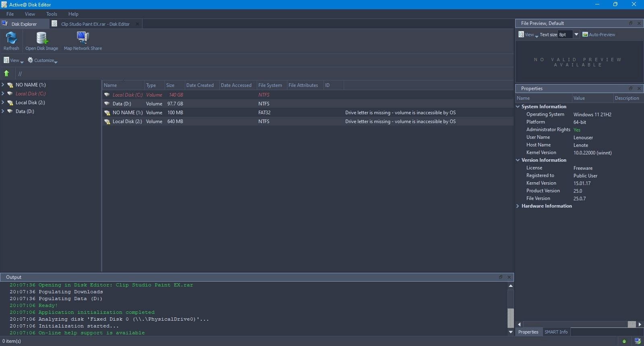Viewport: 644px width, 346px height.
Task: Sort list by Size column header
Action: click(x=174, y=85)
